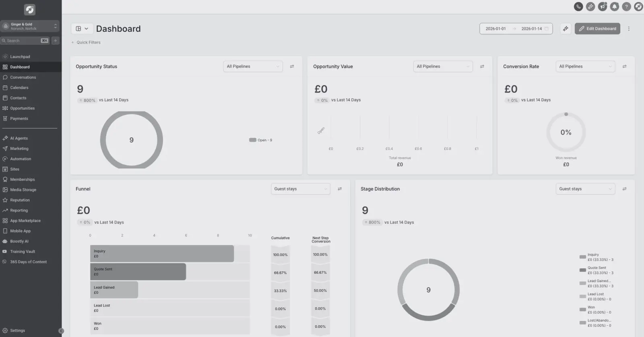Image resolution: width=644 pixels, height=337 pixels.
Task: Open the Funnel Guest stays pipeline dropdown
Action: [x=300, y=189]
